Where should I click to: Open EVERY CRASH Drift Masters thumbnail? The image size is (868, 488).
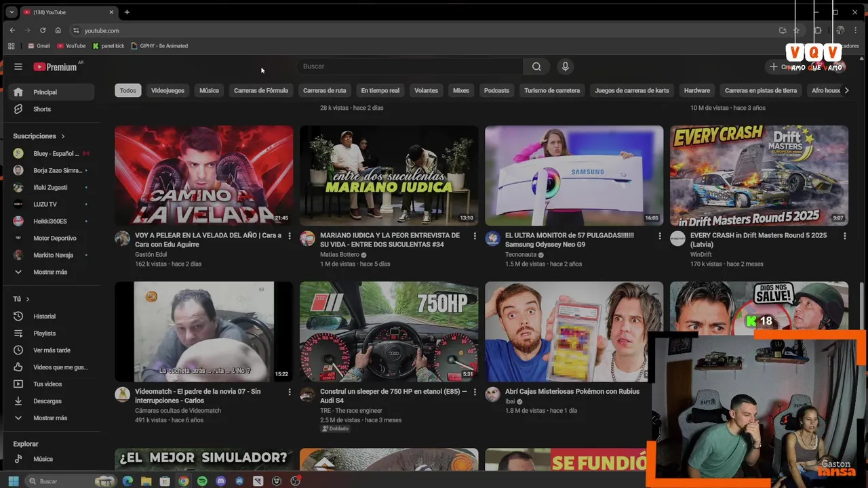(x=759, y=176)
